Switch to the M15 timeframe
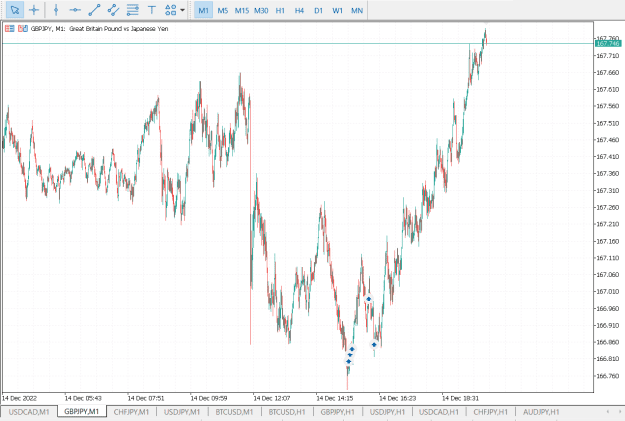Image resolution: width=625 pixels, height=421 pixels. click(242, 11)
